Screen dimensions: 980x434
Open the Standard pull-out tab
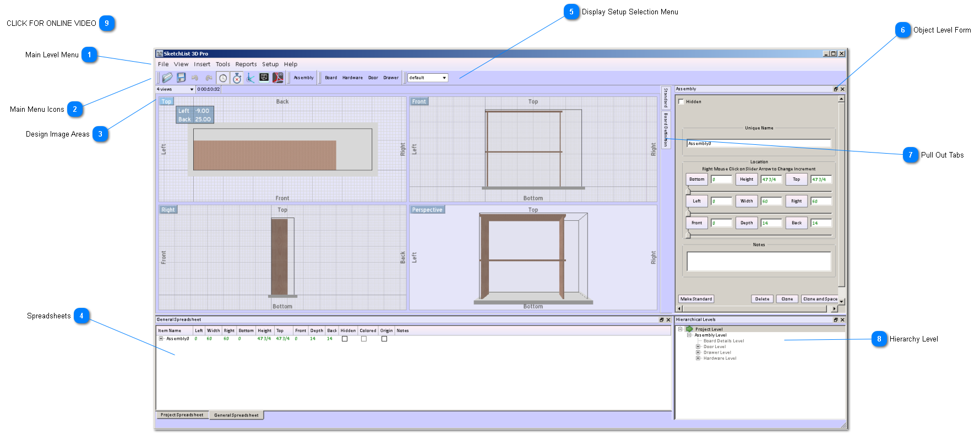click(x=666, y=97)
